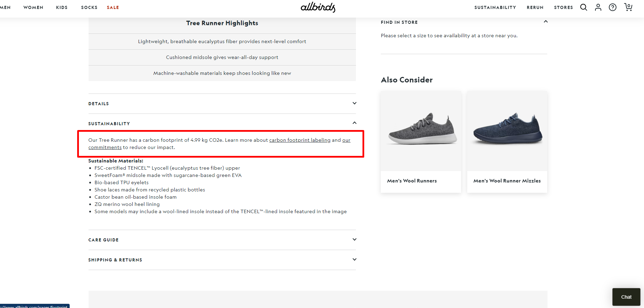The width and height of the screenshot is (644, 308).
Task: Open the shopping cart icon
Action: 628,7
